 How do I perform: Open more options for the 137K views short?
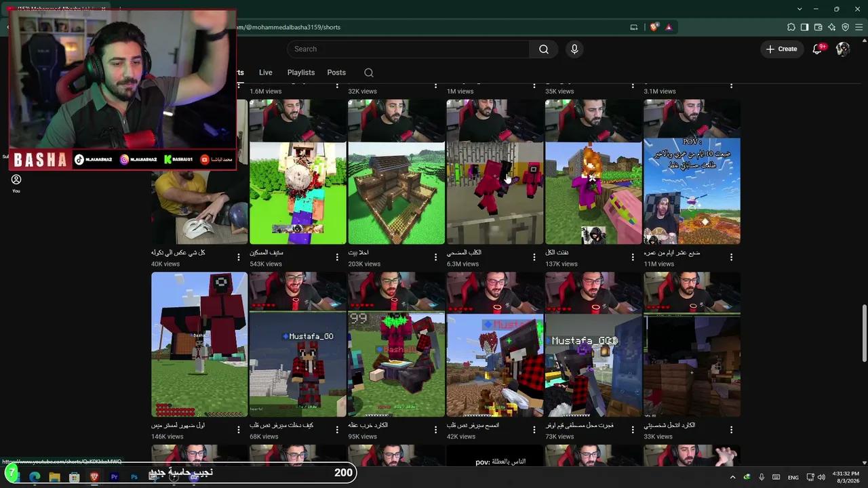tap(633, 257)
